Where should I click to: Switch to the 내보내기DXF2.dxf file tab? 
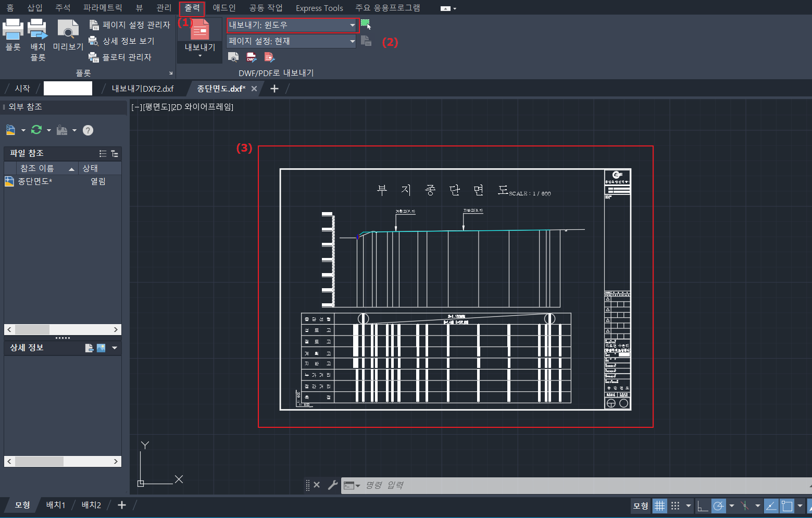pos(143,89)
